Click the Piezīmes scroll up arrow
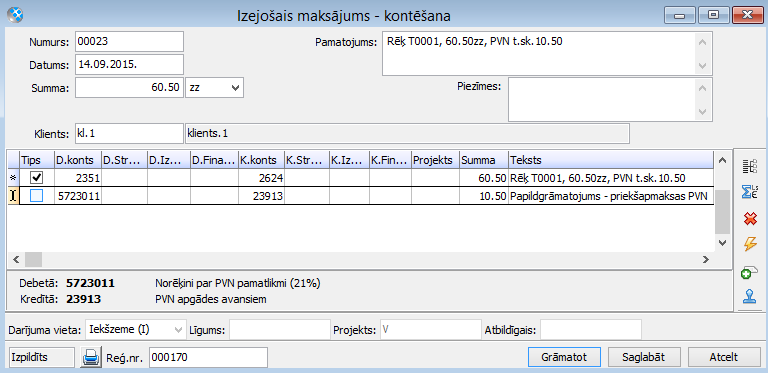This screenshot has width=768, height=373. [702, 88]
